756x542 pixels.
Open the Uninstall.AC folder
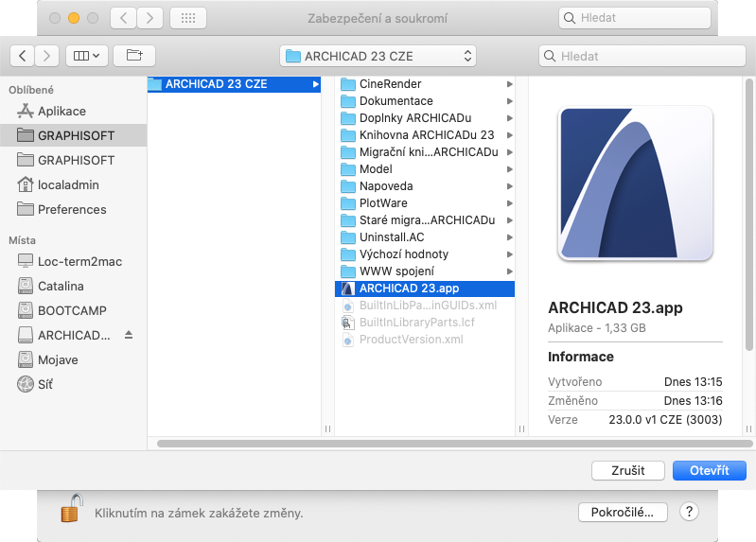(425, 237)
